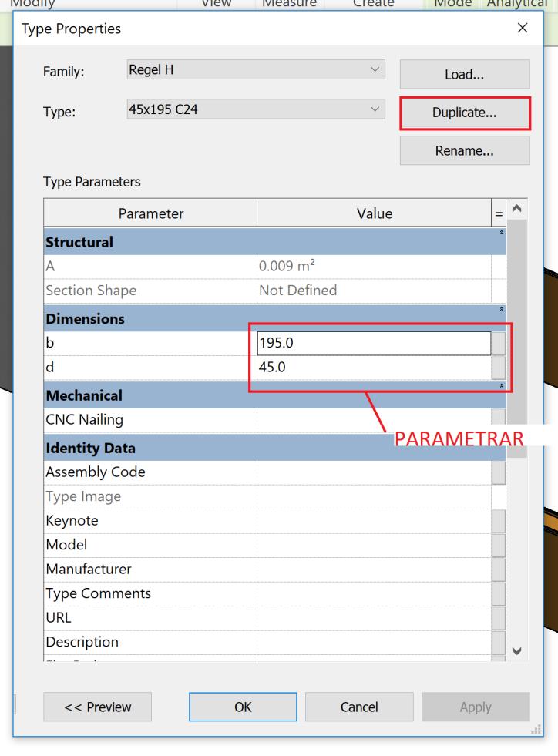Confirm with the OK button

(x=243, y=707)
